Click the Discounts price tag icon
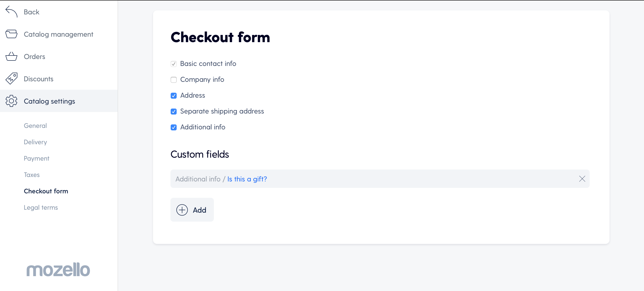The width and height of the screenshot is (644, 291). pos(11,79)
